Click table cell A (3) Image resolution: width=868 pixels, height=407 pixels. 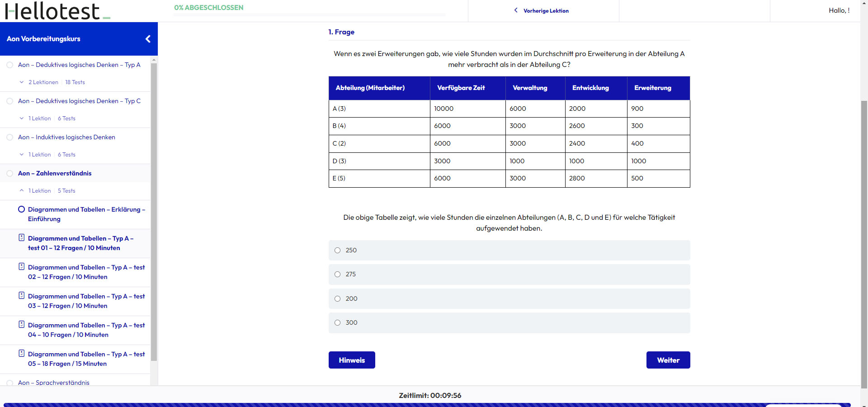(379, 109)
